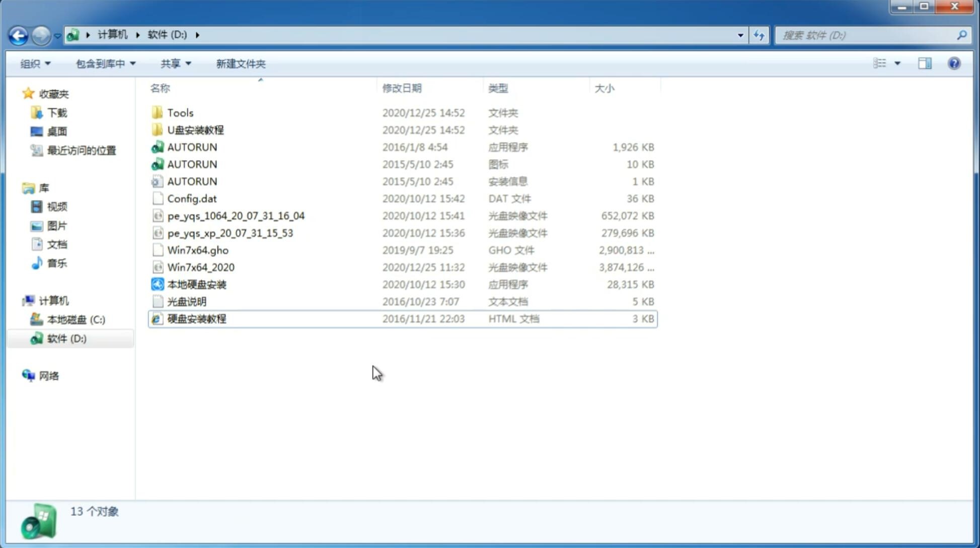Click 新建文件夹 button
Viewport: 980px width, 548px height.
[x=241, y=63]
